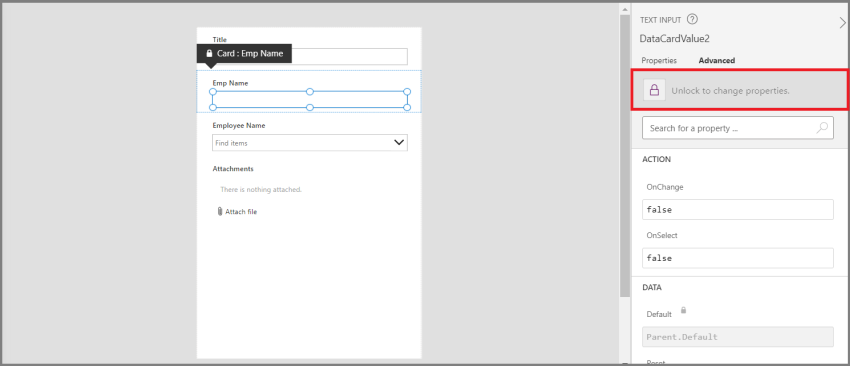Click the ACTION section header
The height and width of the screenshot is (366, 850).
[x=656, y=159]
